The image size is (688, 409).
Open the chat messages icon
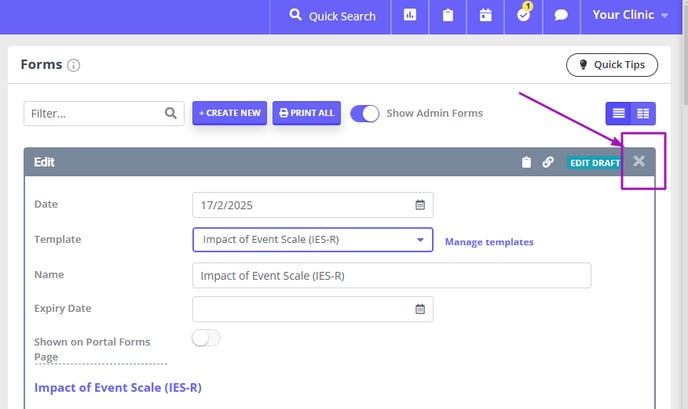pos(561,15)
